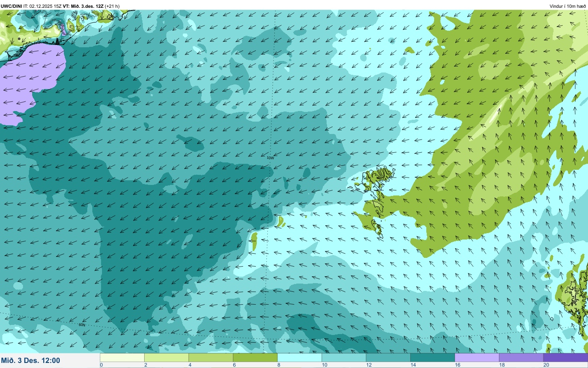Click the olive green 6–8 legend swatch
The height and width of the screenshot is (368, 588).
click(x=255, y=357)
